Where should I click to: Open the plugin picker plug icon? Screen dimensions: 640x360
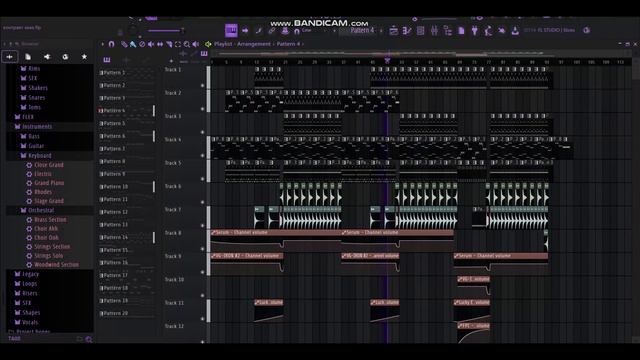[x=475, y=31]
